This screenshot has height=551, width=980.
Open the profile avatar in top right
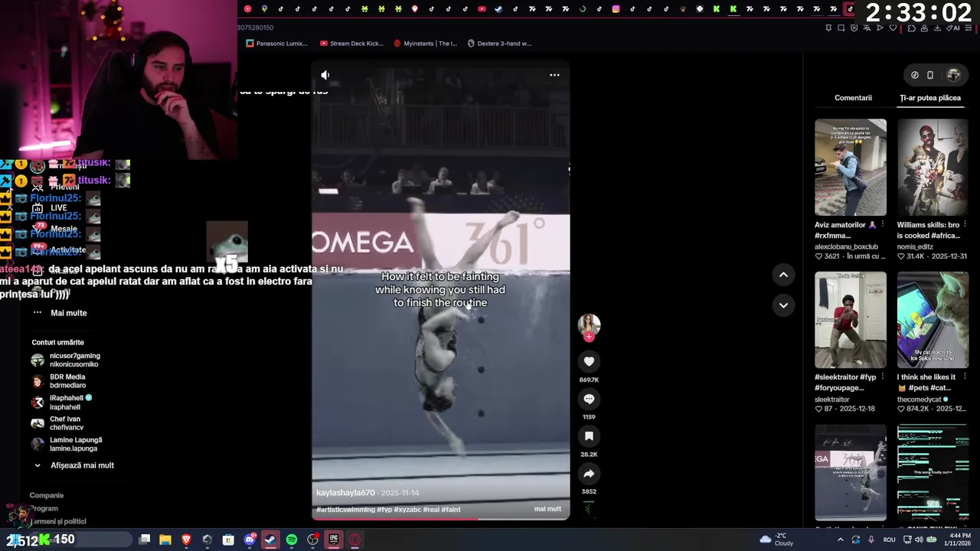953,75
